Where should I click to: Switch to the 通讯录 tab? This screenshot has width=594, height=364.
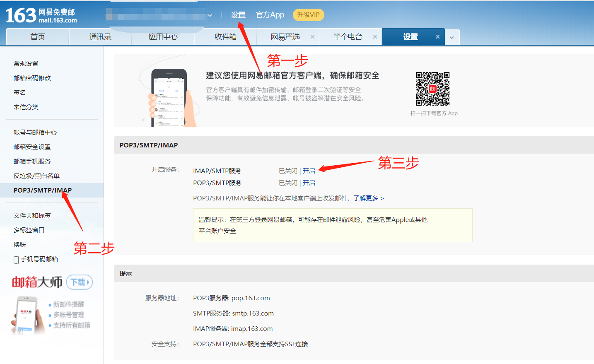pos(99,36)
